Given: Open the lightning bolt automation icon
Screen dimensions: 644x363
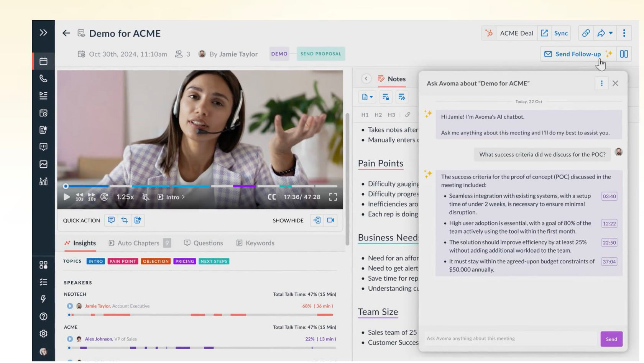Looking at the screenshot, I should point(43,299).
